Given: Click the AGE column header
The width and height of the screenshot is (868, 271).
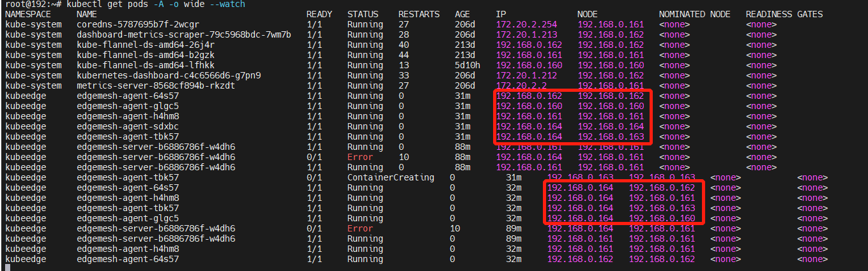Looking at the screenshot, I should coord(462,14).
